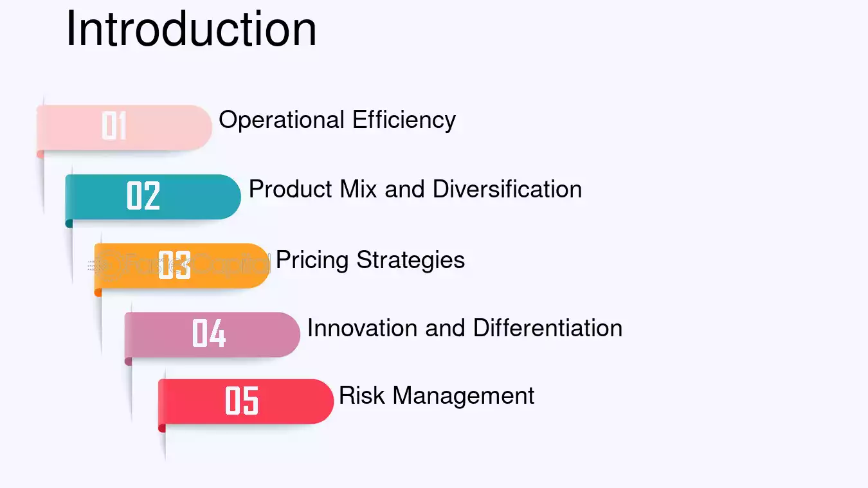
Task: Select the Risk Management label
Action: [437, 395]
